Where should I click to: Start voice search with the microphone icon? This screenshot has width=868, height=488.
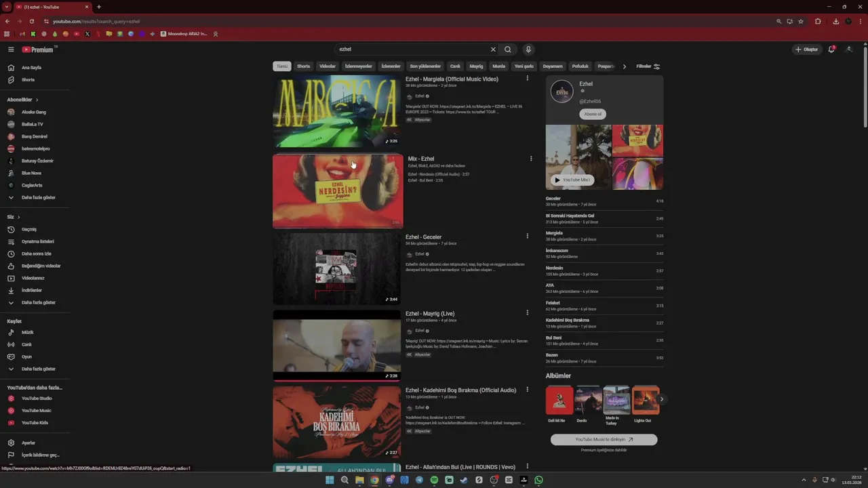coord(528,49)
